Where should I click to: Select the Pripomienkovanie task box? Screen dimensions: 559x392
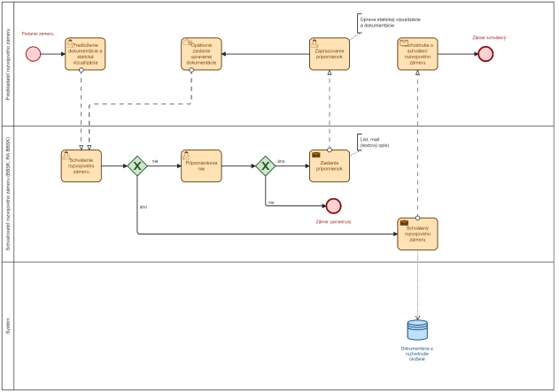click(x=201, y=166)
